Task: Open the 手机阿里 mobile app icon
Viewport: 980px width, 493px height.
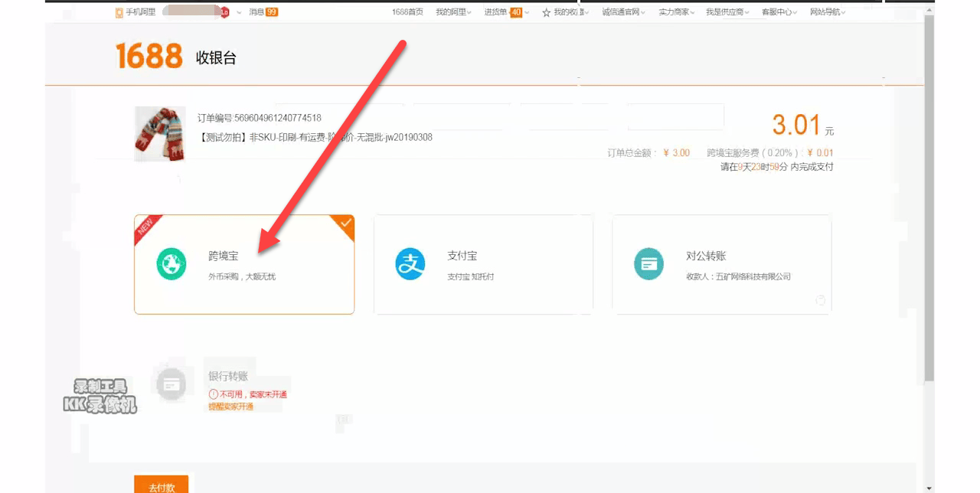Action: (119, 11)
